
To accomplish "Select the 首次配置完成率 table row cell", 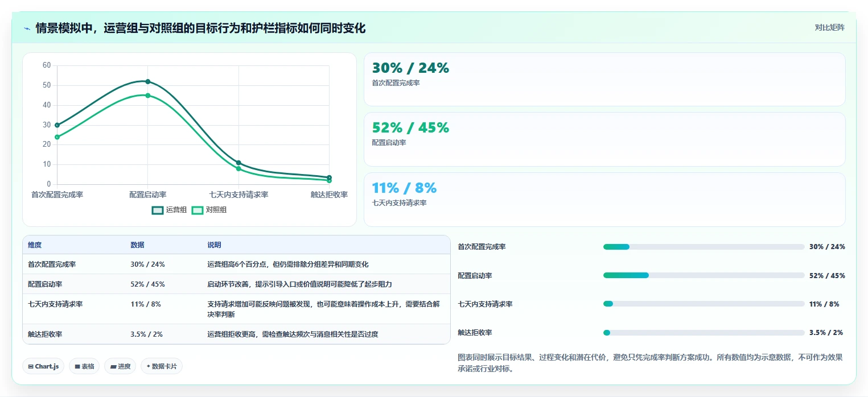I will coord(52,264).
